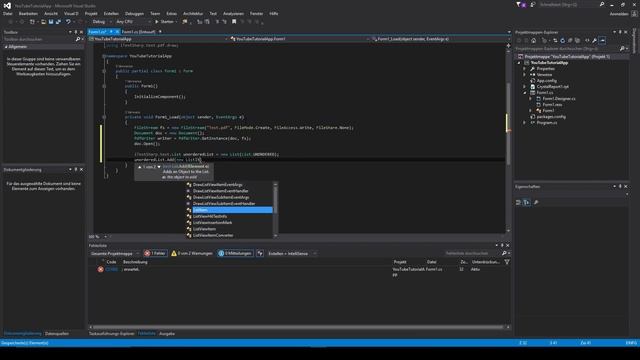This screenshot has height=360, width=640.
Task: Open the YouTubeTutorialApp.Form1 class dropdown
Action: coord(299,39)
